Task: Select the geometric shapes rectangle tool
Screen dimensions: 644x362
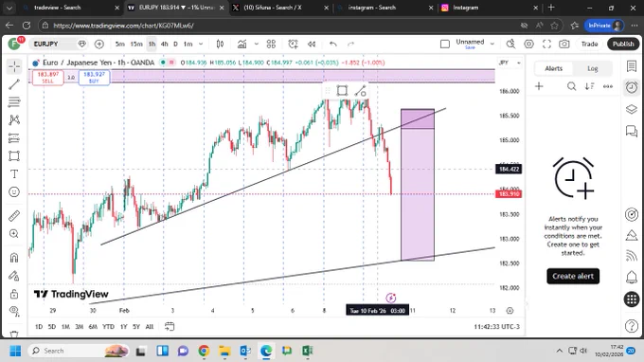Action: pos(14,156)
